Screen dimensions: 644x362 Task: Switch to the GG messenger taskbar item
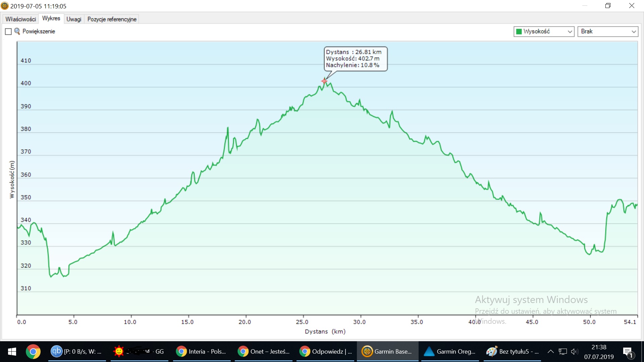click(x=139, y=351)
